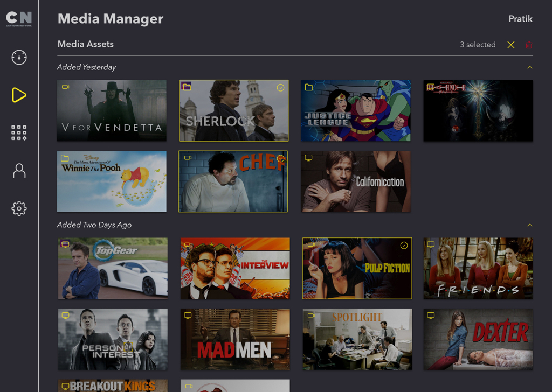
Task: Select the Californication thumbnail
Action: tap(356, 181)
